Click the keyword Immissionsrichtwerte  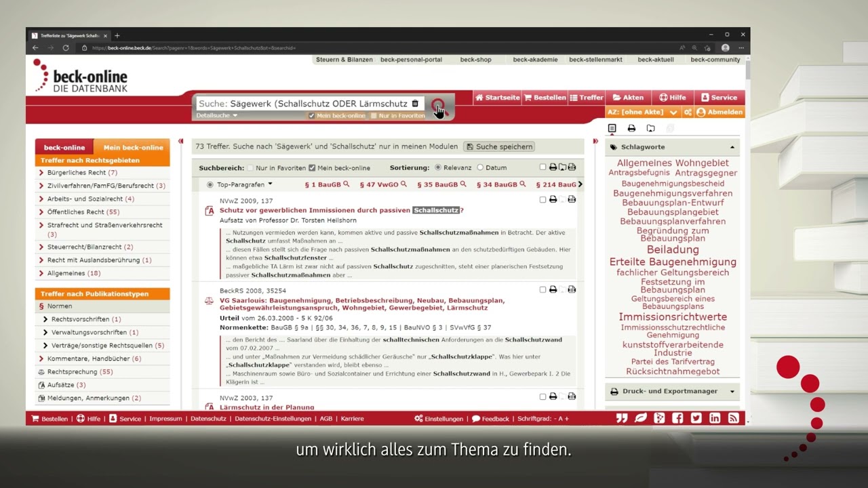click(673, 317)
